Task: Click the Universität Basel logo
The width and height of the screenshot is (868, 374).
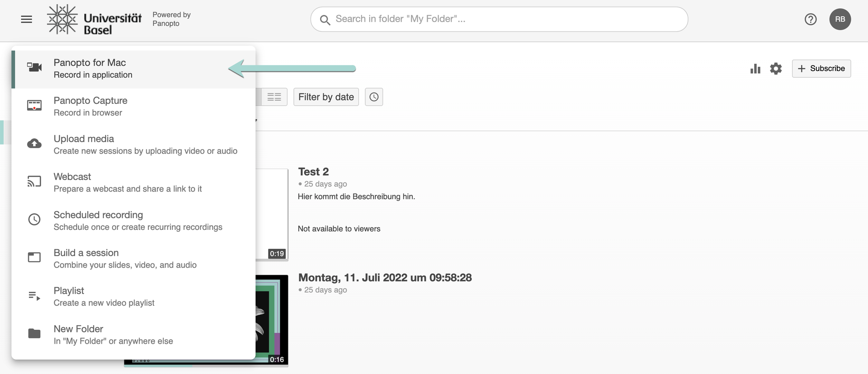Action: 94,19
